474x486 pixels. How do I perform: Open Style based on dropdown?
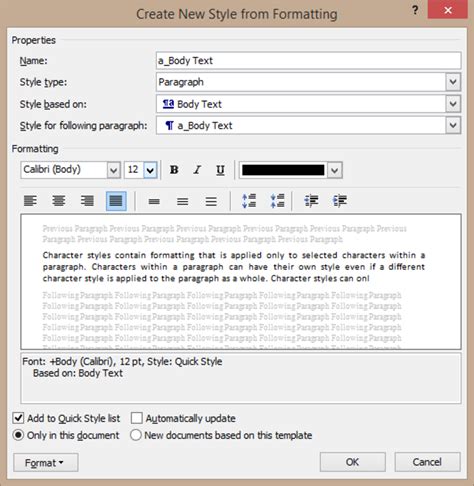(x=453, y=104)
